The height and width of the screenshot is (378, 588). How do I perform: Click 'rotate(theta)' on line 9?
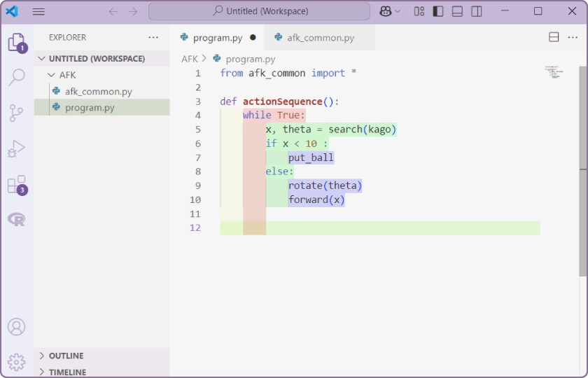325,185
